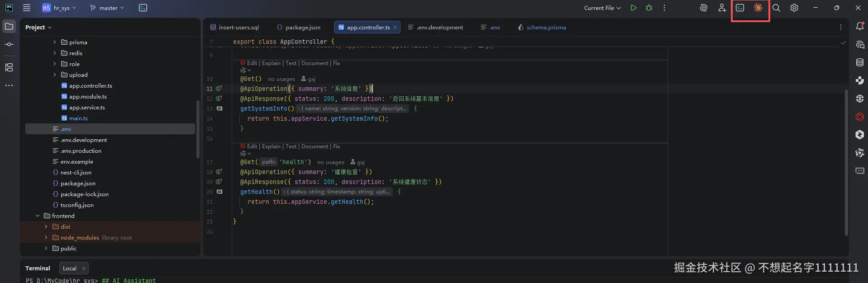The width and height of the screenshot is (868, 283).
Task: Open Code With Me add-user icon
Action: pos(722,8)
